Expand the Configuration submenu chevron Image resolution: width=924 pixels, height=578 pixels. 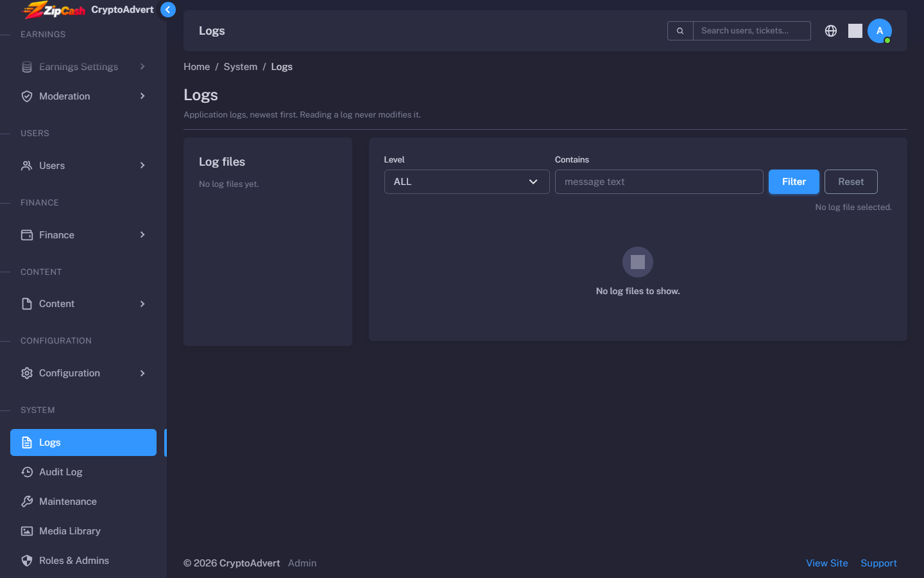coord(142,373)
